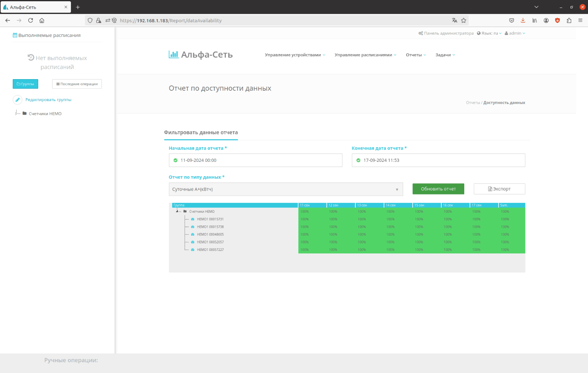The image size is (588, 373).
Task: Click the Альфа-Сеть bar chart logo
Action: 173,54
